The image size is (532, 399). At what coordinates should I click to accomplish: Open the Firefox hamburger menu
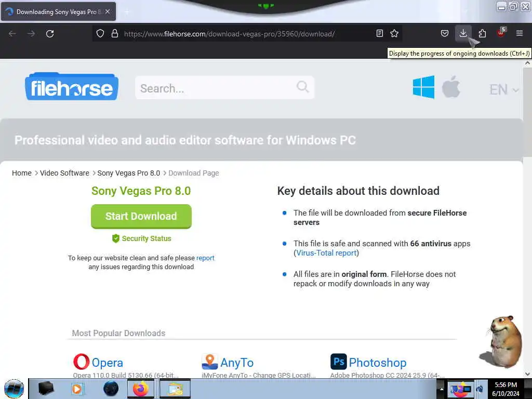coord(520,33)
